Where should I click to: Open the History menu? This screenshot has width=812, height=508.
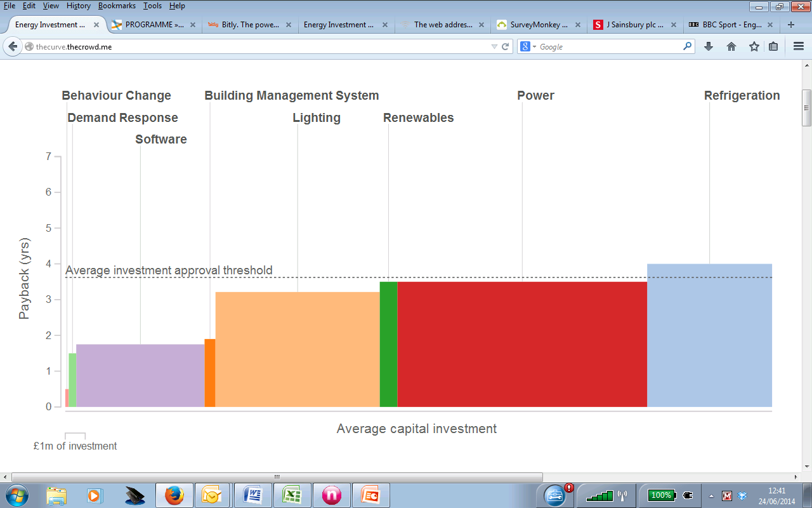[x=78, y=6]
